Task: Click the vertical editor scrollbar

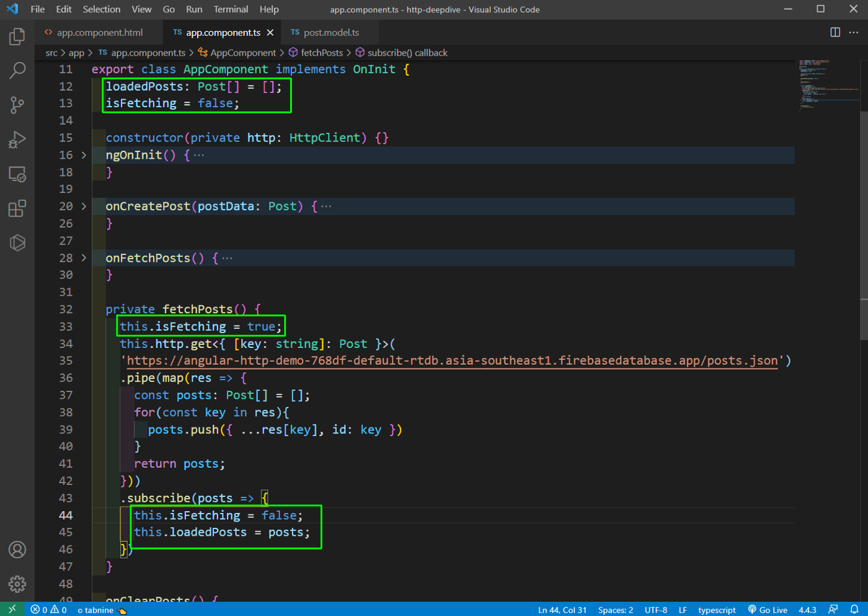Action: click(864, 226)
